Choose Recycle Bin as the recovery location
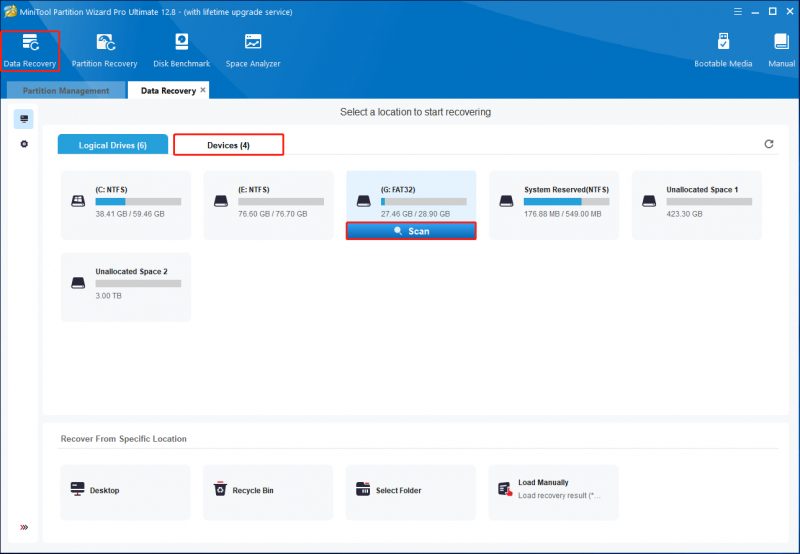 268,492
